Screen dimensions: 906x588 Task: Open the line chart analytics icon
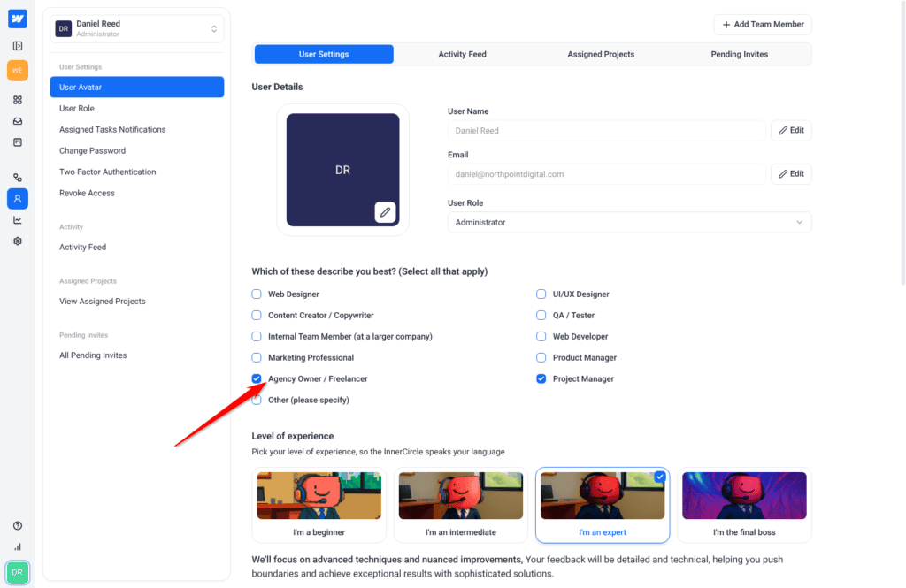18,220
